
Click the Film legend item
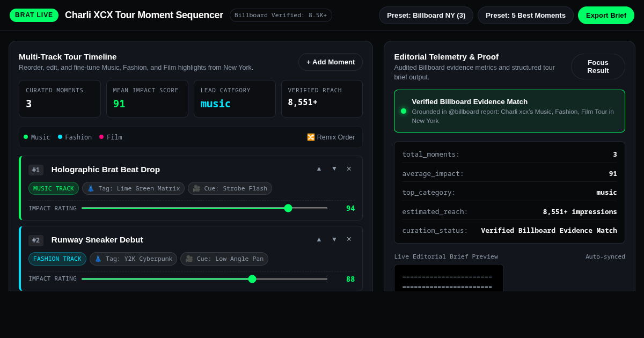pyautogui.click(x=111, y=137)
